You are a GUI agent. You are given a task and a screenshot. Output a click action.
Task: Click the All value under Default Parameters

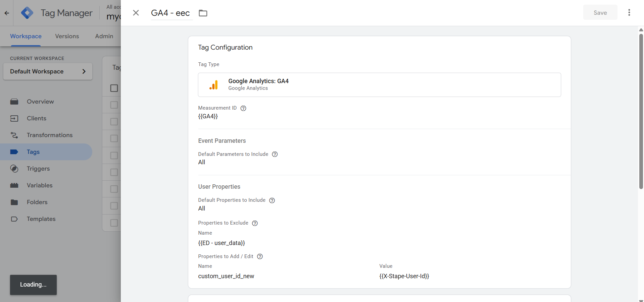[202, 162]
